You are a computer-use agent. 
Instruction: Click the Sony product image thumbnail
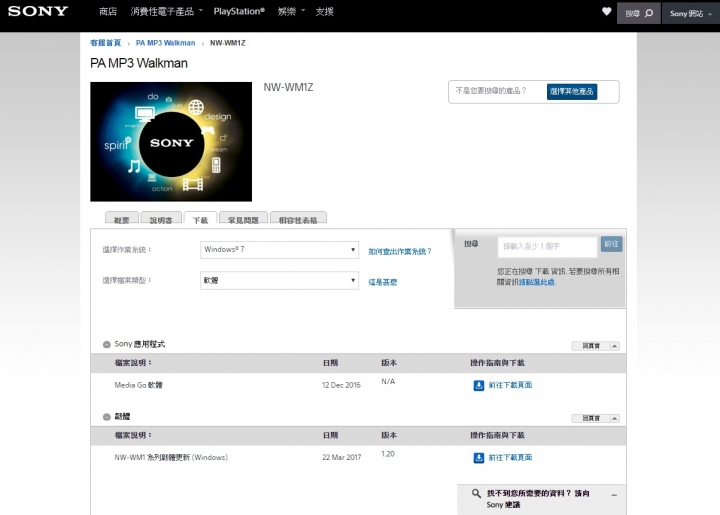pos(171,141)
